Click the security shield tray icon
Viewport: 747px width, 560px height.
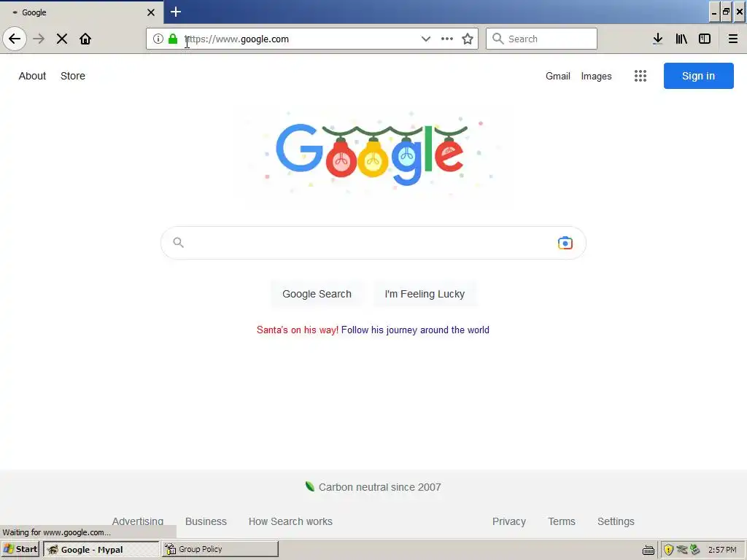pos(668,550)
